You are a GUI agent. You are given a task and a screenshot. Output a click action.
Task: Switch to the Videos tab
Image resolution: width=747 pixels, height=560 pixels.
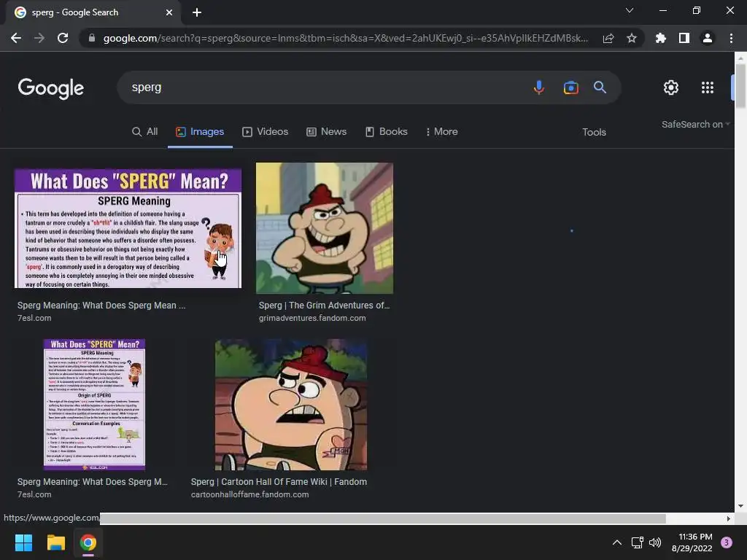tap(266, 132)
